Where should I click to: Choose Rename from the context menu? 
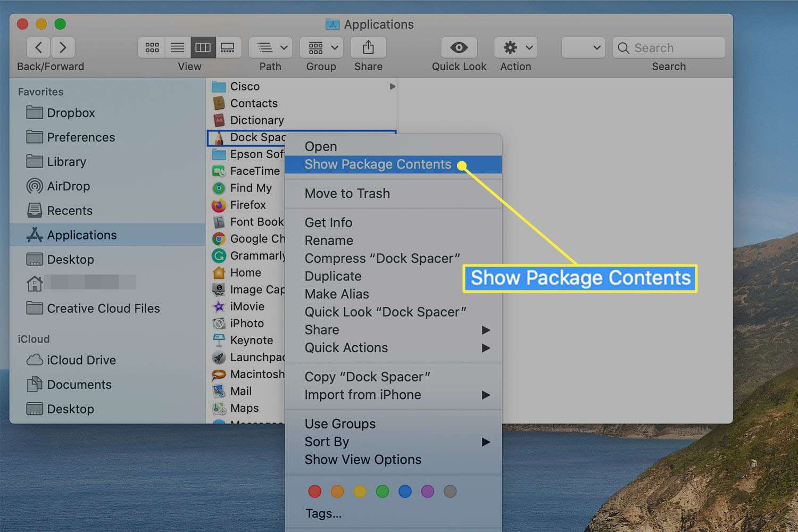(x=393, y=240)
